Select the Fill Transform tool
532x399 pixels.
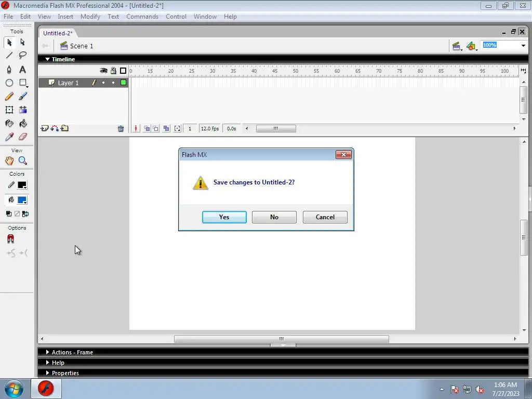(23, 110)
